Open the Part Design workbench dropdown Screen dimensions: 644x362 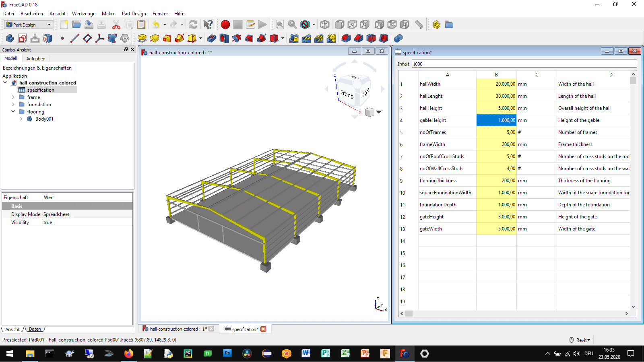tap(29, 25)
